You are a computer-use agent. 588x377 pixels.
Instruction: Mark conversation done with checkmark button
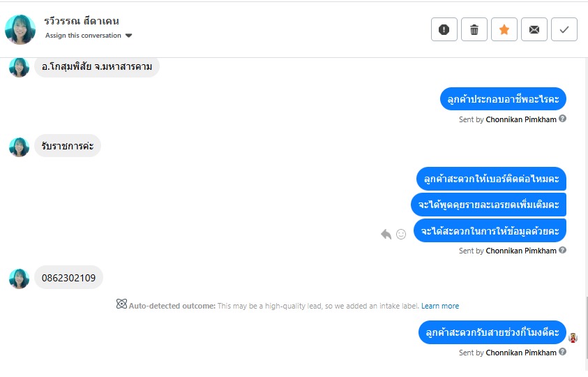click(x=564, y=29)
